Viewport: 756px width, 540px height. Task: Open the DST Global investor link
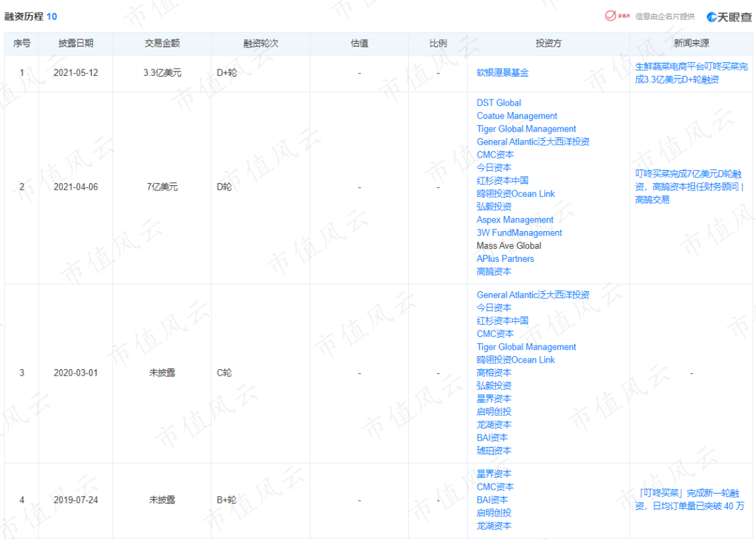point(499,103)
